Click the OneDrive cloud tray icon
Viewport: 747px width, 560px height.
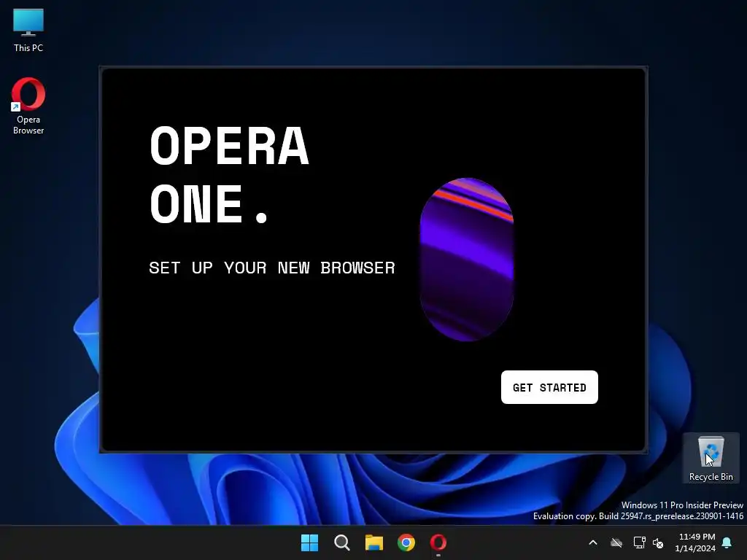tap(616, 542)
